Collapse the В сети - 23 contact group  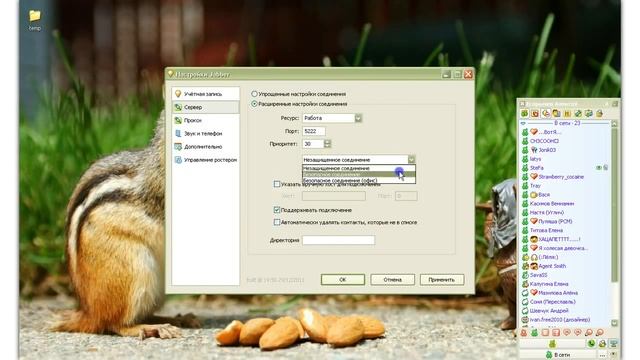pos(523,123)
